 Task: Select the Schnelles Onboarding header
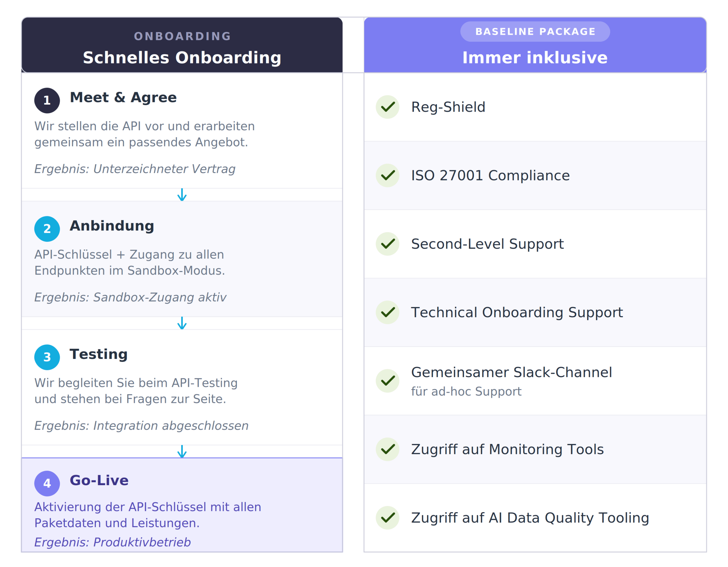[182, 58]
